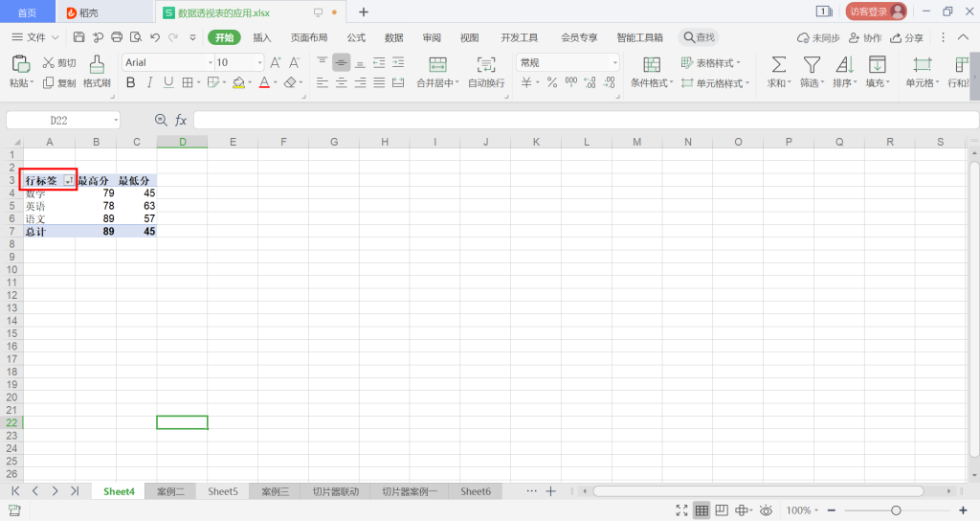Screen dimensions: 980x521
Task: Click the formula bar input field
Action: pos(586,120)
